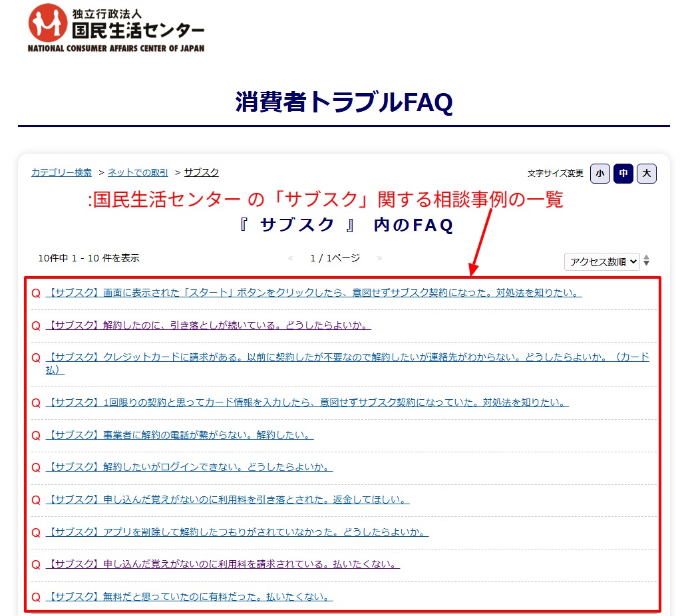Screen dimensions: 686x616
Task: Click the サブスク breadcrumb item
Action: point(201,173)
